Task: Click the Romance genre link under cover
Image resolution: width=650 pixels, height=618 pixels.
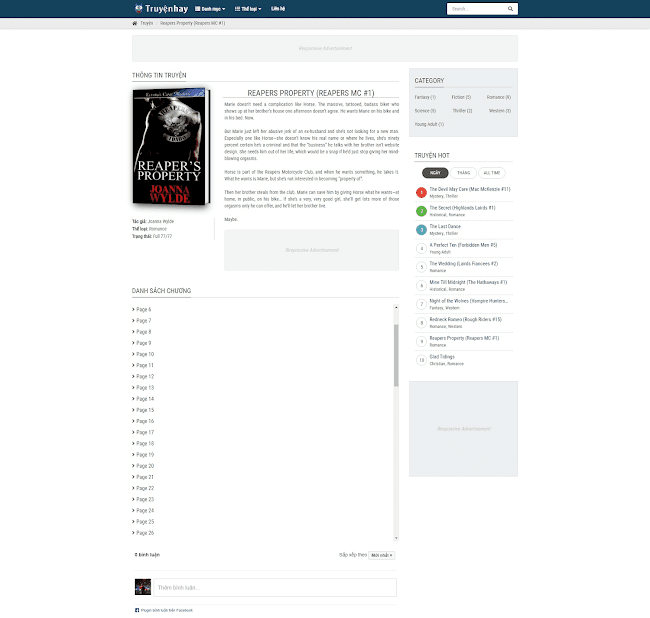Action: [158, 229]
